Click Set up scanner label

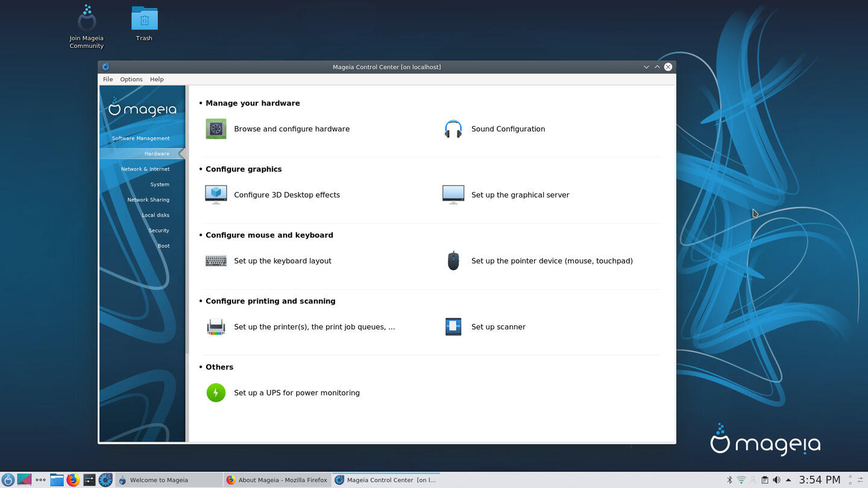(x=498, y=327)
